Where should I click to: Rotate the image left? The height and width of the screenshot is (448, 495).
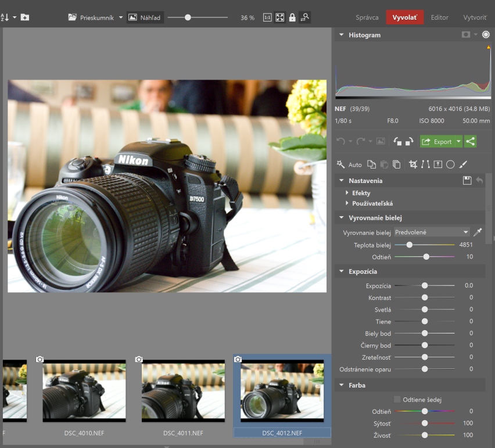[x=397, y=141]
